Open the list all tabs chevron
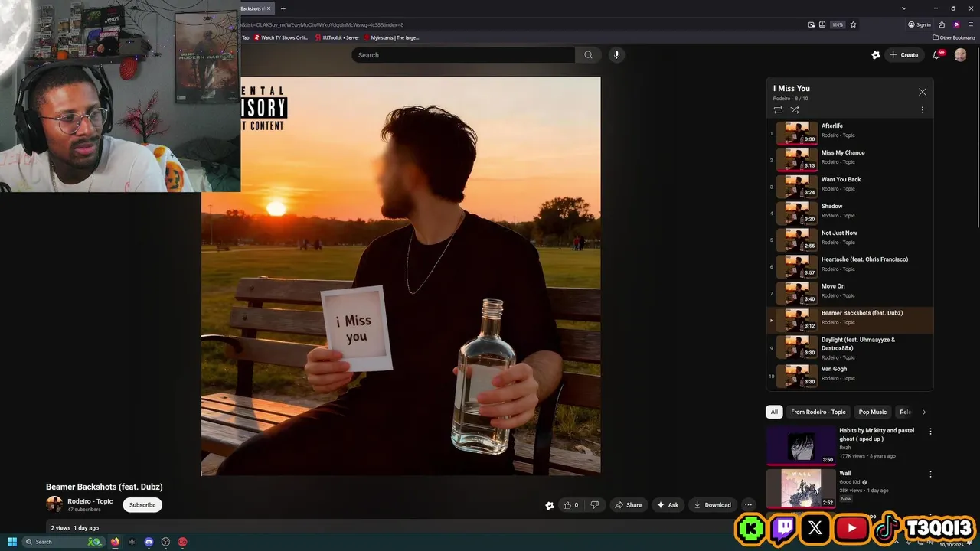 (904, 8)
